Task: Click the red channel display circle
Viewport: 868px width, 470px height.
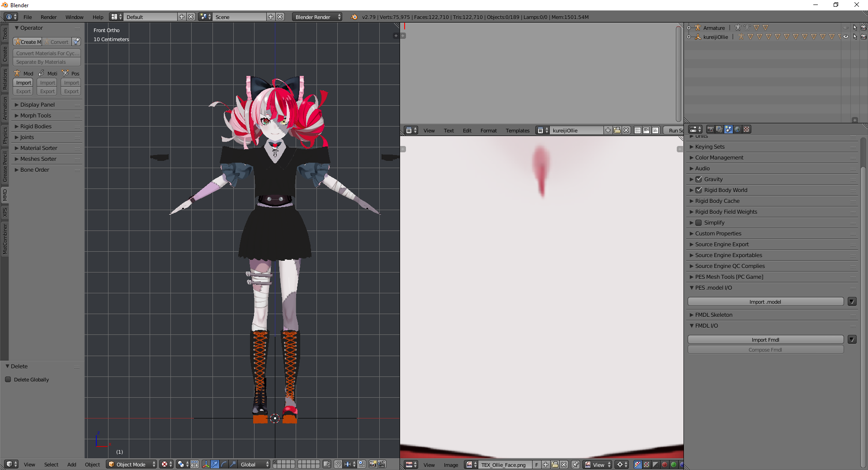Action: [x=665, y=465]
